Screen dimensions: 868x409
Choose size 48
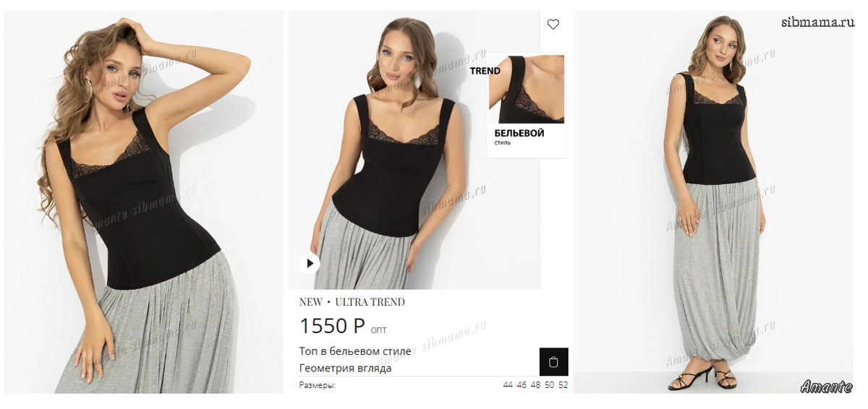point(535,385)
